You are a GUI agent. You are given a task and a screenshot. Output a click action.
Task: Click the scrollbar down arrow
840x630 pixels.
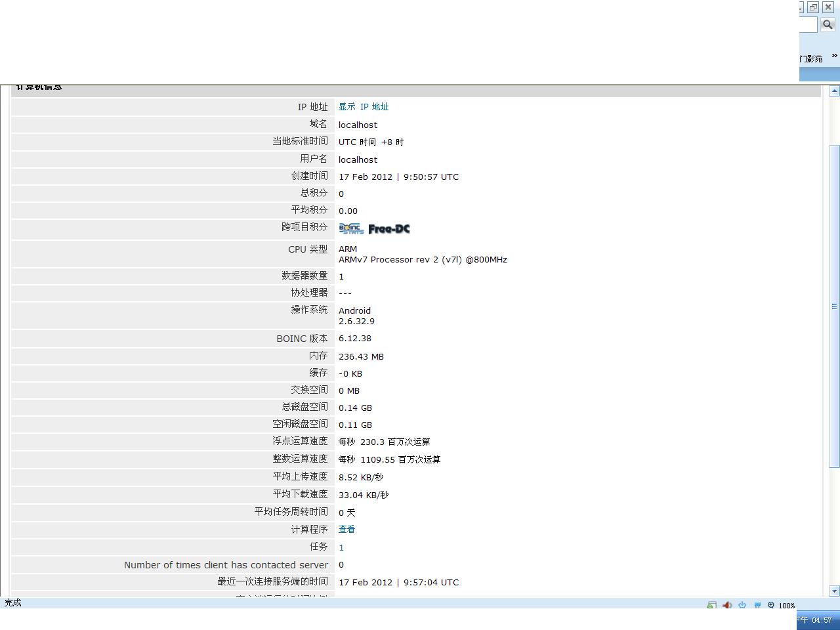point(834,591)
